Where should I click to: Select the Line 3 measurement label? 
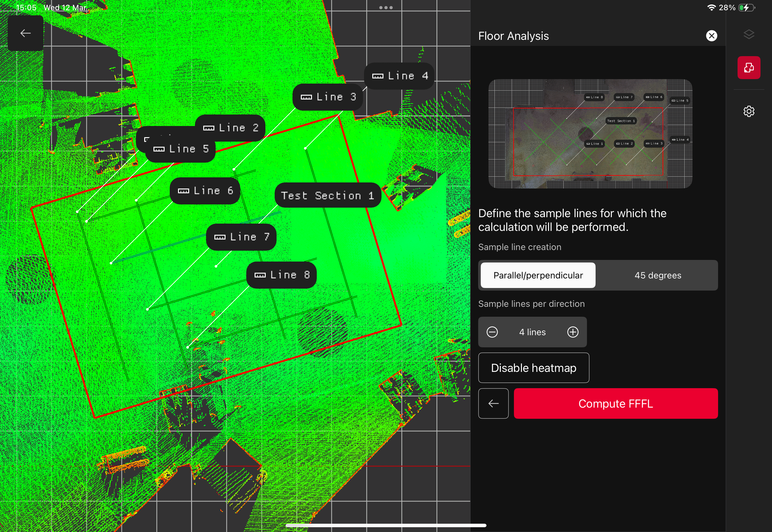[x=328, y=97]
